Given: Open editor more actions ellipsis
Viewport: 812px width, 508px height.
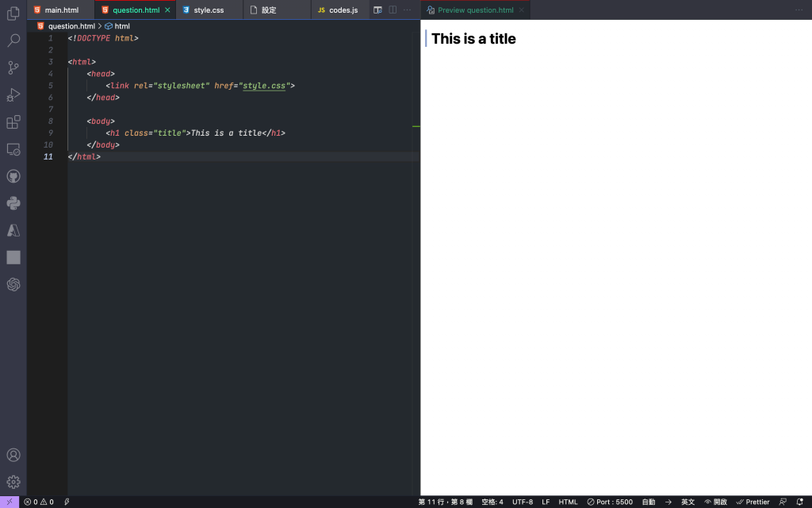Looking at the screenshot, I should 407,10.
